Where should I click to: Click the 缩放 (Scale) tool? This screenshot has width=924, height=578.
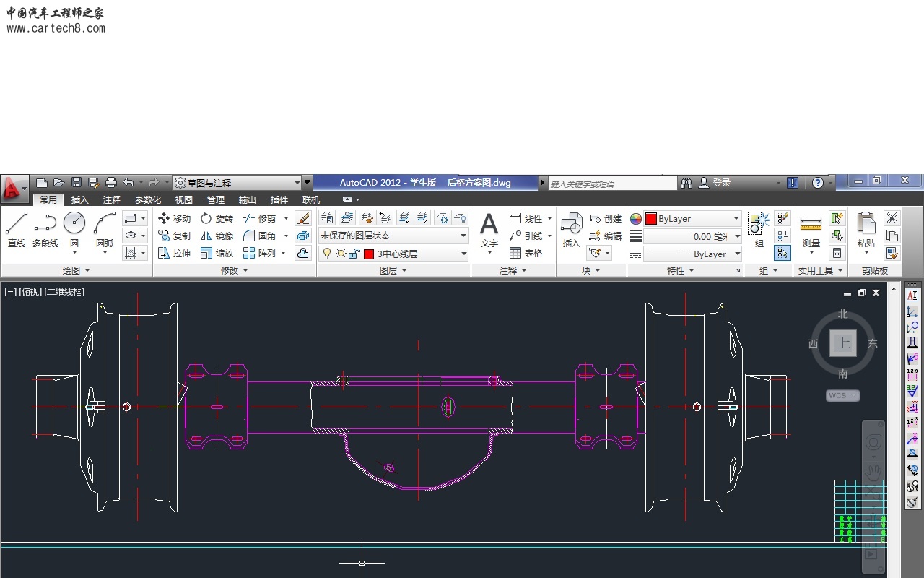click(217, 253)
